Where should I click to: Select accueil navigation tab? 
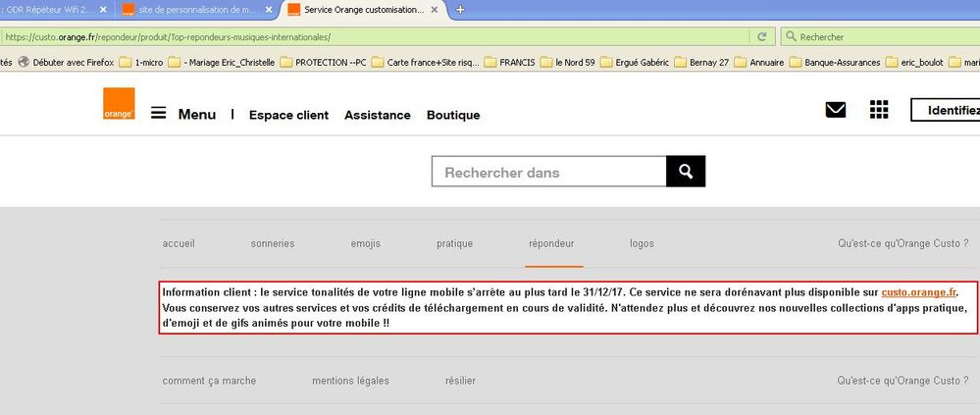pos(179,243)
